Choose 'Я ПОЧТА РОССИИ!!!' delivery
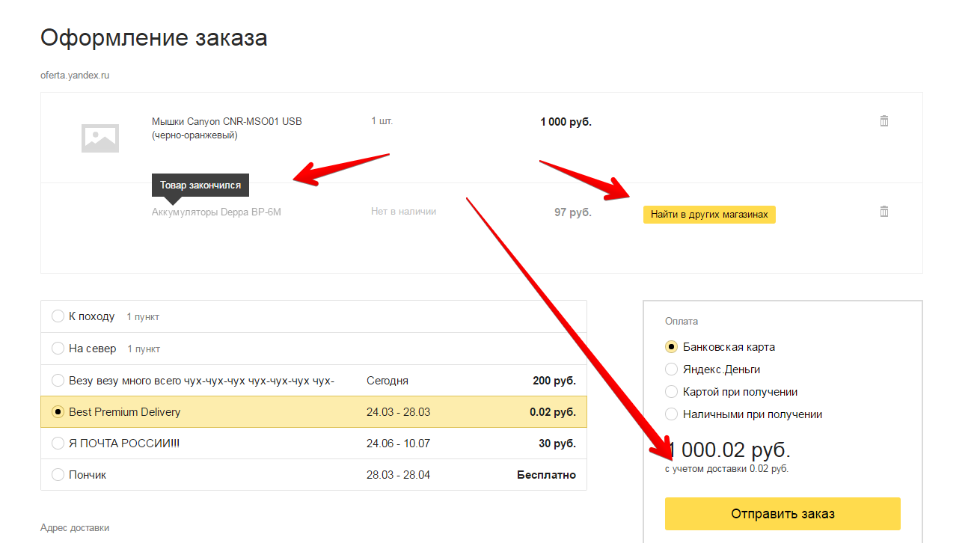980x543 pixels. click(x=58, y=444)
